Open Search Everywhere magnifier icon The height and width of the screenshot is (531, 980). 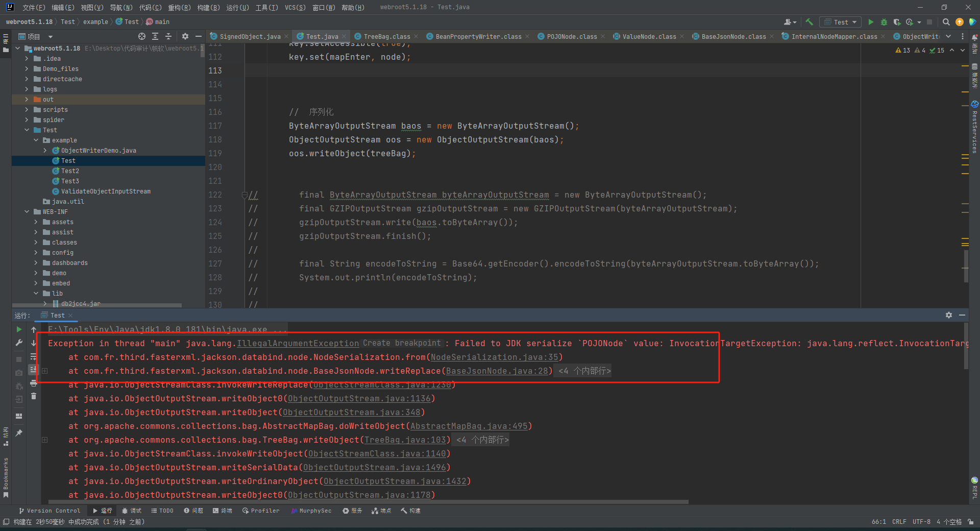coord(946,22)
